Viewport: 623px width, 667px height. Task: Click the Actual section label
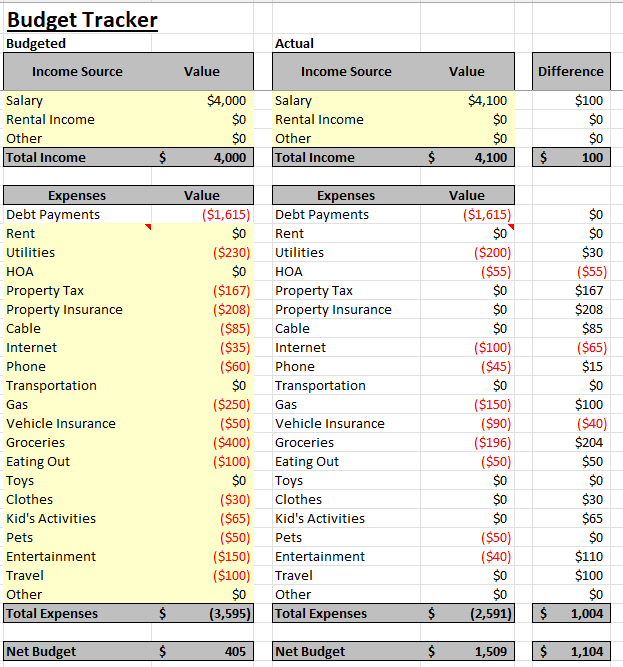pos(294,43)
